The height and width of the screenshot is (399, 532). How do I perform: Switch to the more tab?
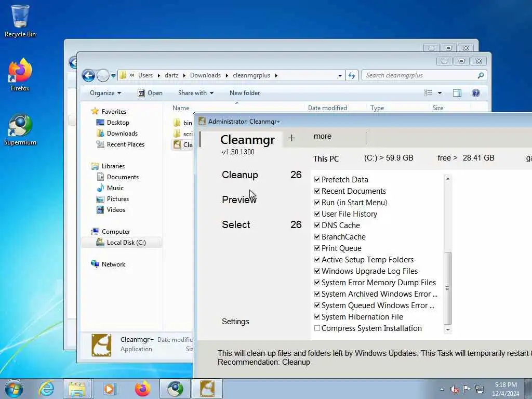pyautogui.click(x=322, y=136)
